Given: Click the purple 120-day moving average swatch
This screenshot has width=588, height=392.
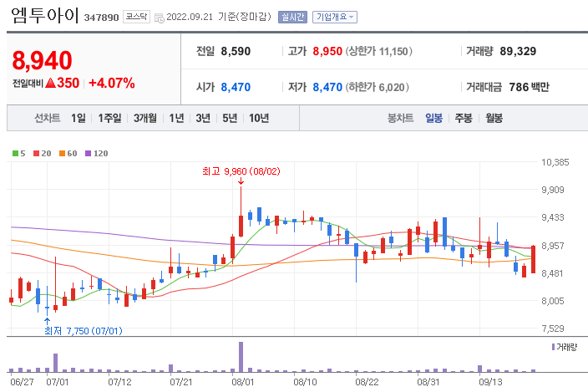Looking at the screenshot, I should (89, 154).
